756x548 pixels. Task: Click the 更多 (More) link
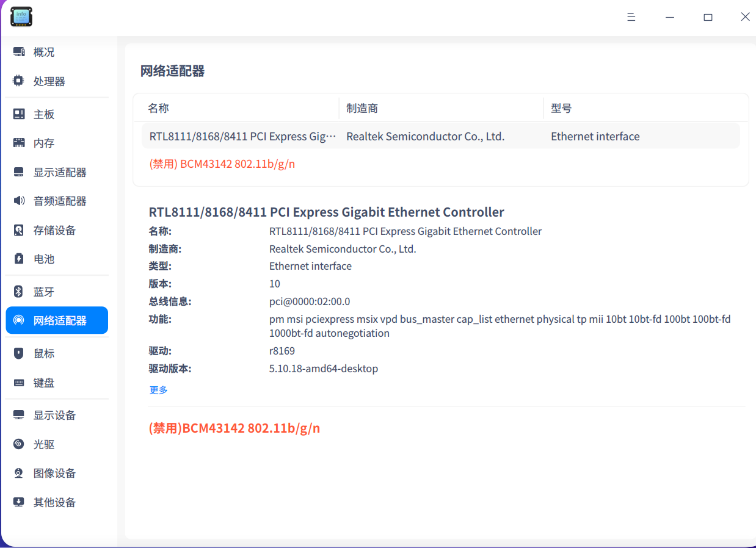[x=158, y=389]
